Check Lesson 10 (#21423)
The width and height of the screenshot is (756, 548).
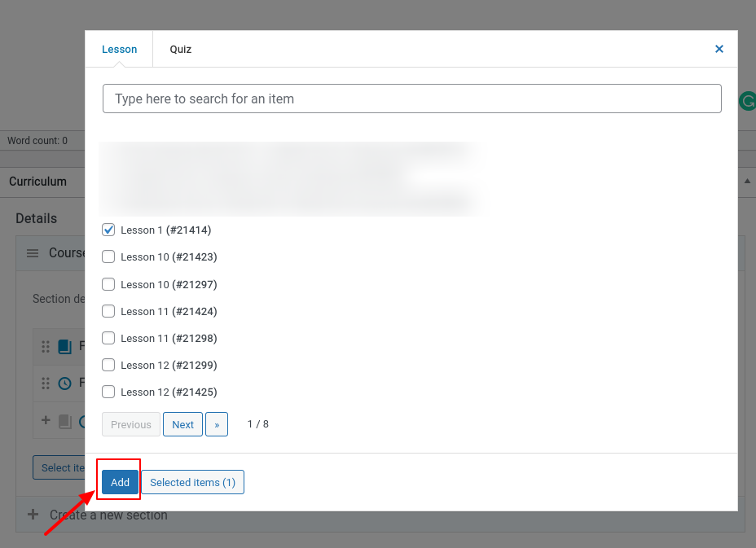[x=108, y=256]
